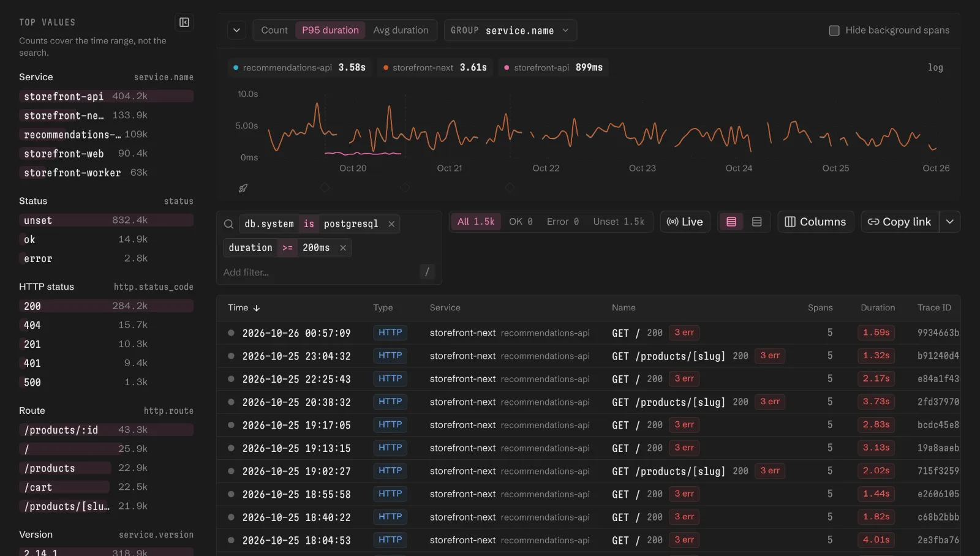The height and width of the screenshot is (556, 980).
Task: Open the GROUP service.name dropdown
Action: click(510, 30)
